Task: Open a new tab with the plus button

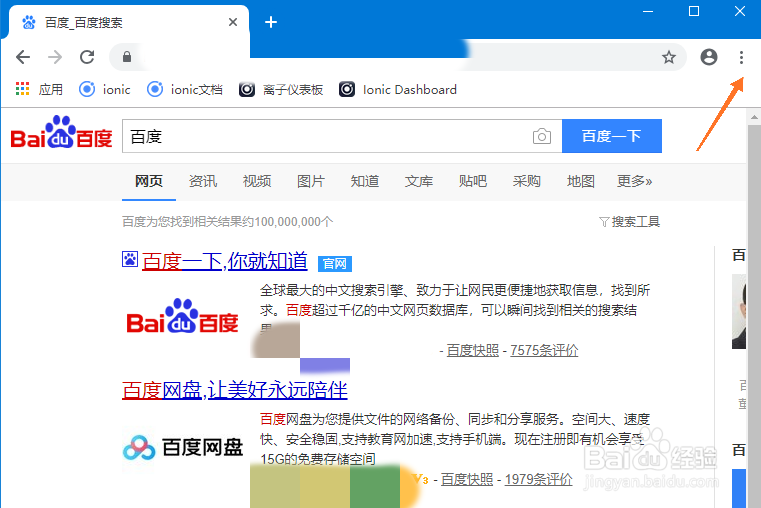Action: point(271,22)
